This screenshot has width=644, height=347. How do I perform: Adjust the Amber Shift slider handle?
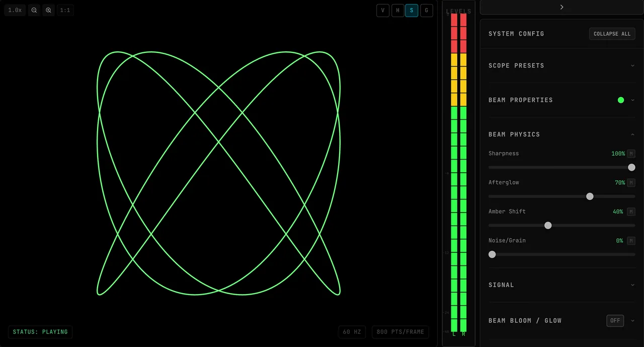(x=548, y=225)
